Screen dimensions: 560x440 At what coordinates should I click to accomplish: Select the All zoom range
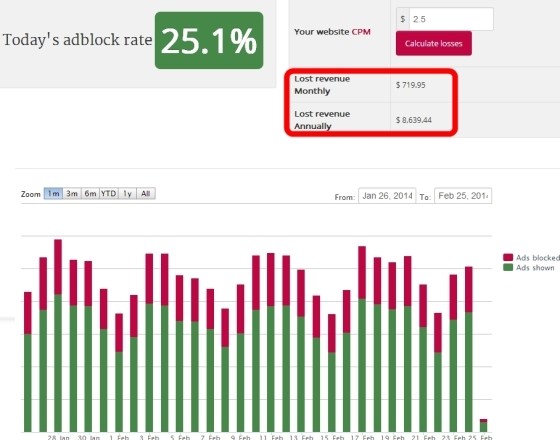(x=146, y=194)
